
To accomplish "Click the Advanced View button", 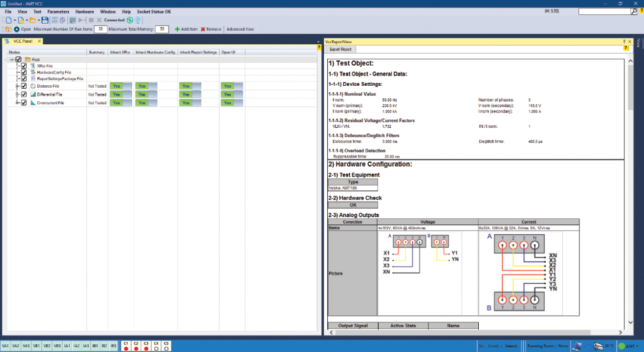I will coord(240,29).
